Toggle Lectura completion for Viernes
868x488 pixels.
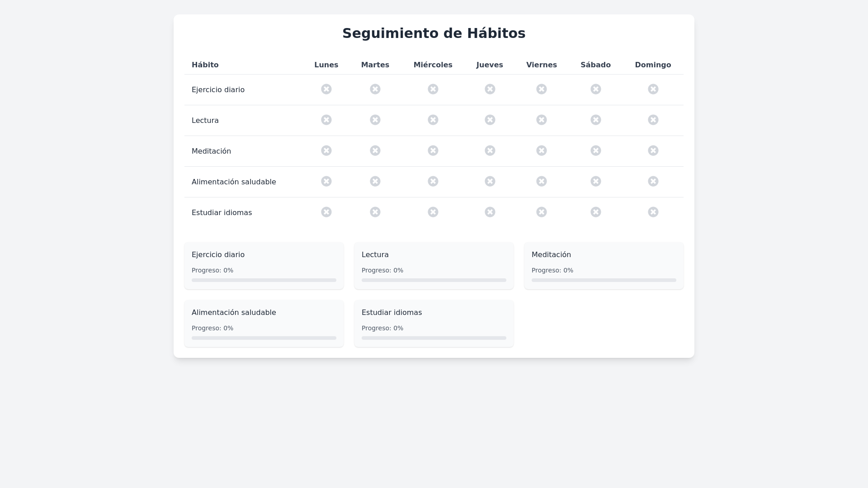click(x=542, y=120)
